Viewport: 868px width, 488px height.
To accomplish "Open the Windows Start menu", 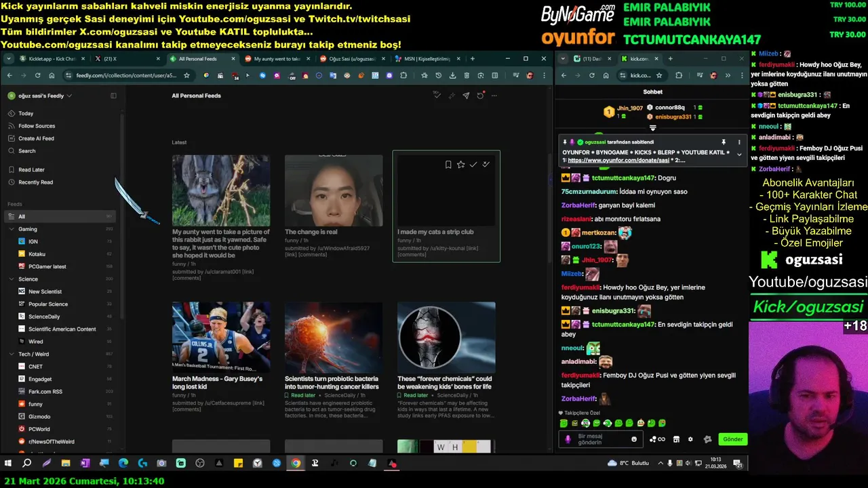I will pos(8,464).
